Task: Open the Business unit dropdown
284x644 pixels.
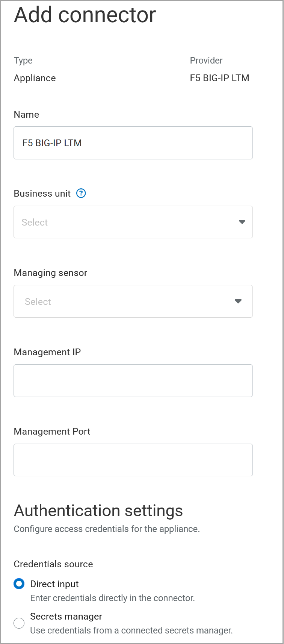Action: (133, 222)
